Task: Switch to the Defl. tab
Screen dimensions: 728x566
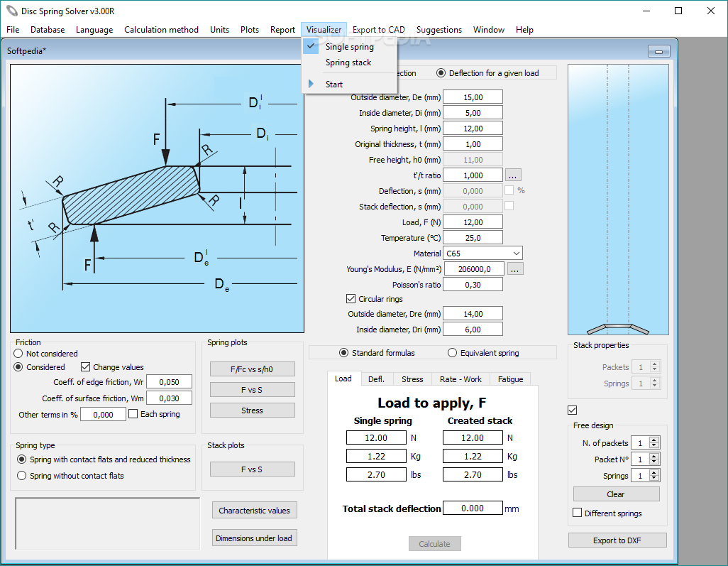Action: click(x=376, y=379)
